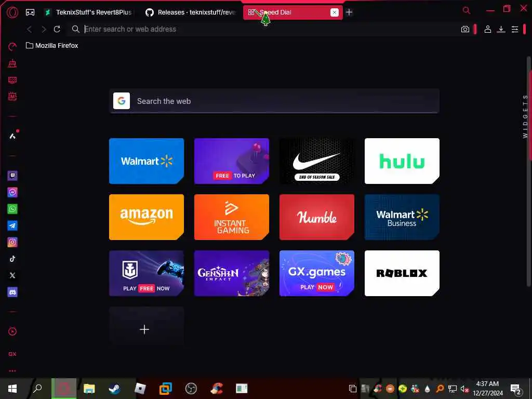This screenshot has width=532, height=399.
Task: Open the GX Cleaner broom icon
Action: point(12,63)
